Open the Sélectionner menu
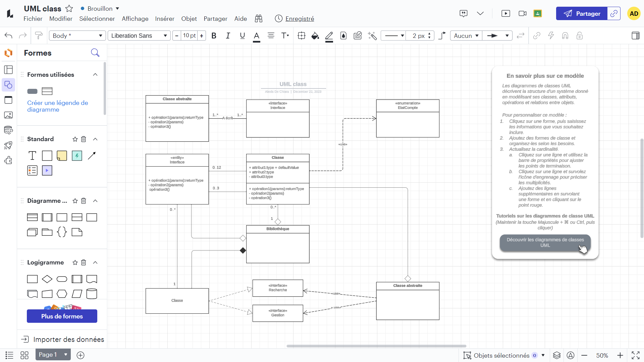 click(97, 18)
